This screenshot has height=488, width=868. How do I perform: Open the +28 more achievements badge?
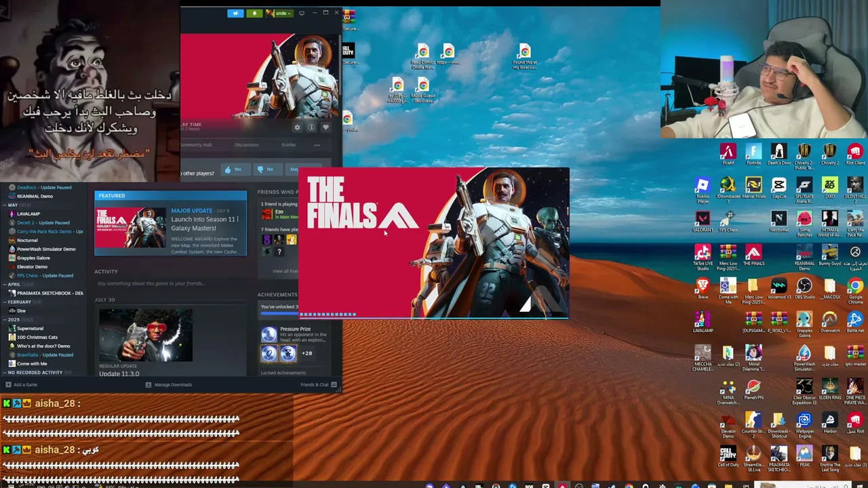coord(307,353)
